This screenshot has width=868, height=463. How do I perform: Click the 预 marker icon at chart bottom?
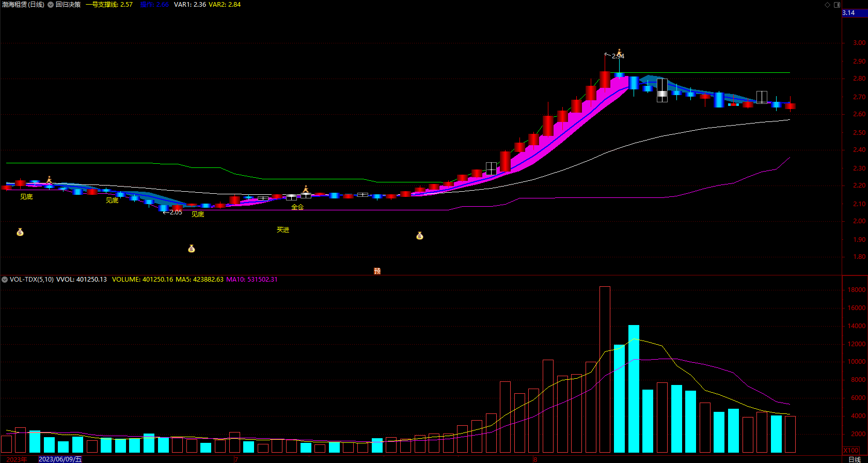377,271
